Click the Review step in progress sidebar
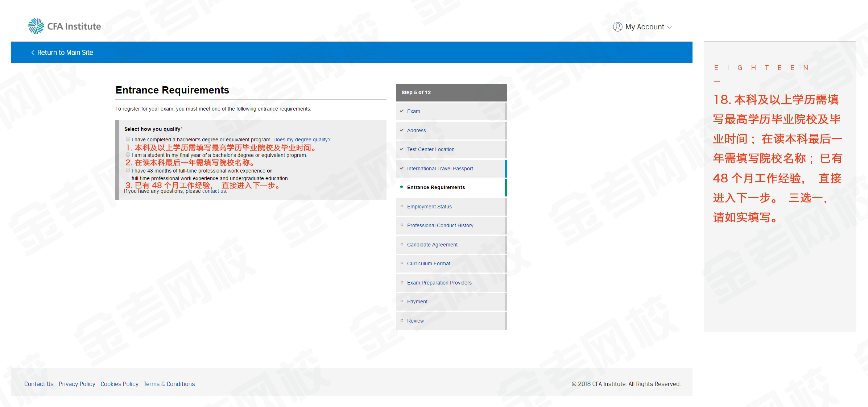 [x=416, y=320]
